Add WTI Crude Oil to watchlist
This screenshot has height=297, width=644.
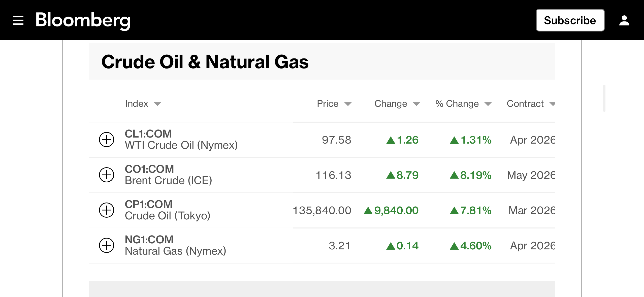(106, 140)
